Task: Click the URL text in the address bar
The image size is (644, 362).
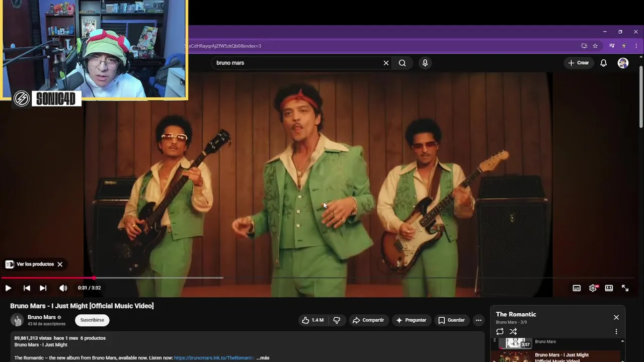Action: tap(224, 46)
